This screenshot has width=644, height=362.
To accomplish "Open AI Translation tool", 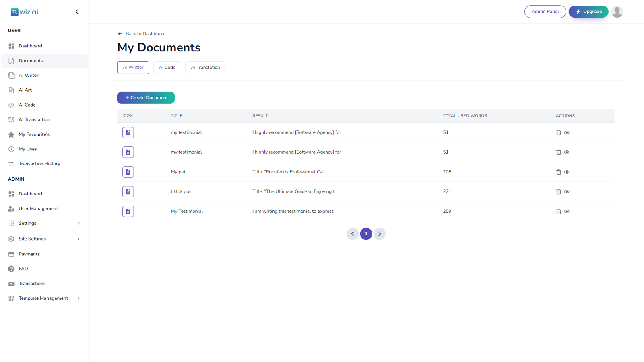I will pyautogui.click(x=34, y=119).
